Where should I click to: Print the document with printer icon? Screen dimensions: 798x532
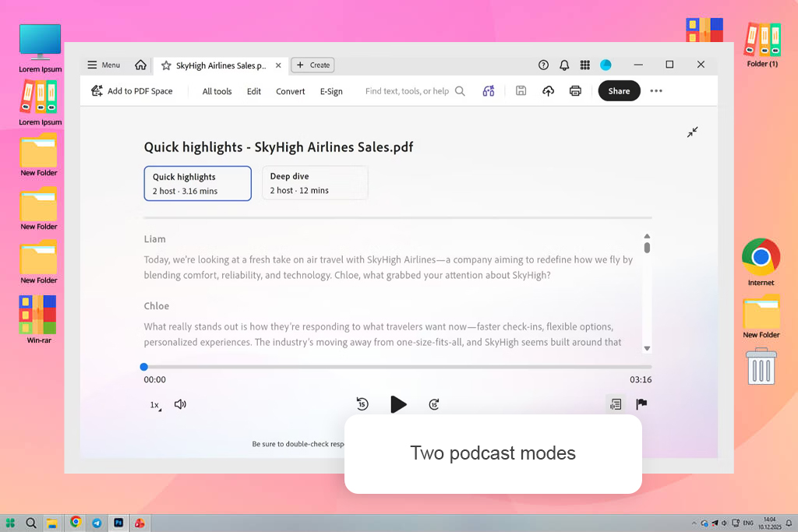(x=575, y=91)
